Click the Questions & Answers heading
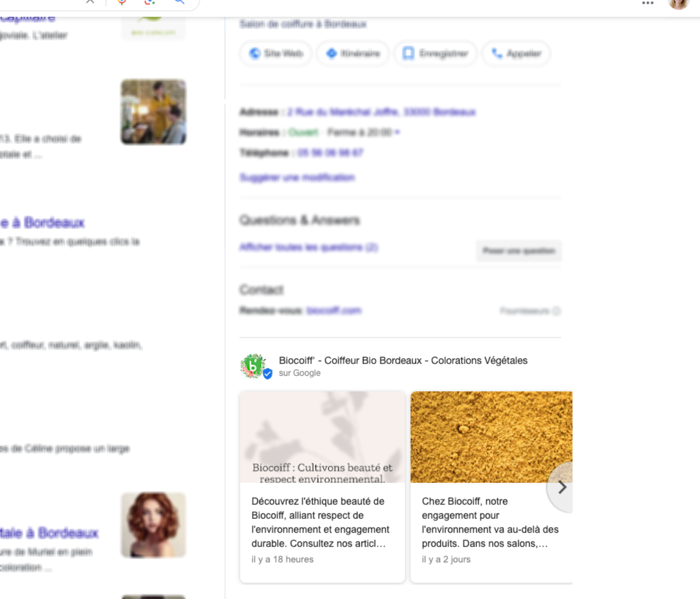 coord(300,220)
